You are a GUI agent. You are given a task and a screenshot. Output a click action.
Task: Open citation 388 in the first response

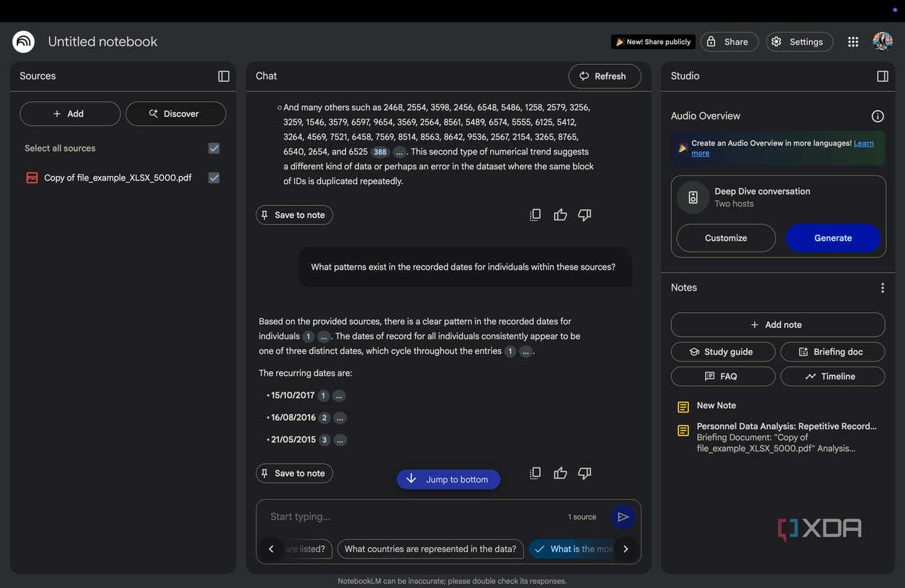(380, 152)
